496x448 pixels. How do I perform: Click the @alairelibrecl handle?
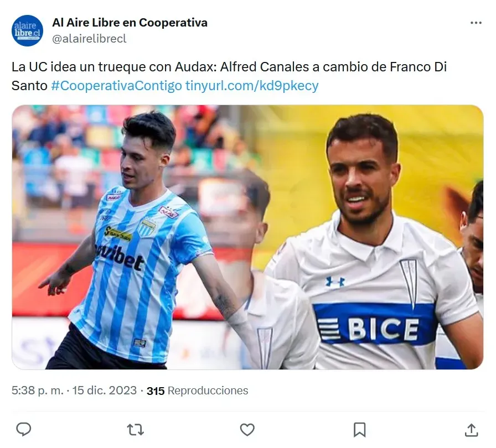tap(89, 39)
